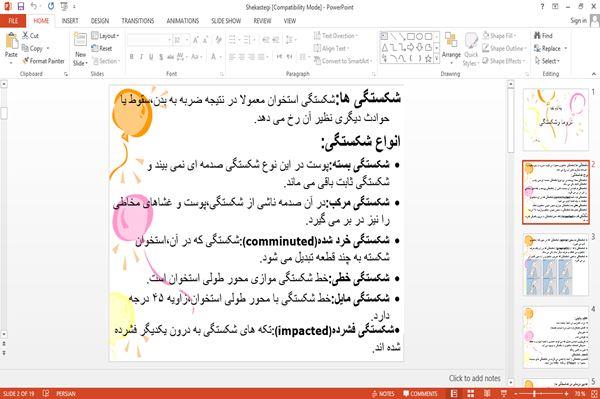
Task: Cut the selection with Cut
Action: pyautogui.click(x=30, y=36)
